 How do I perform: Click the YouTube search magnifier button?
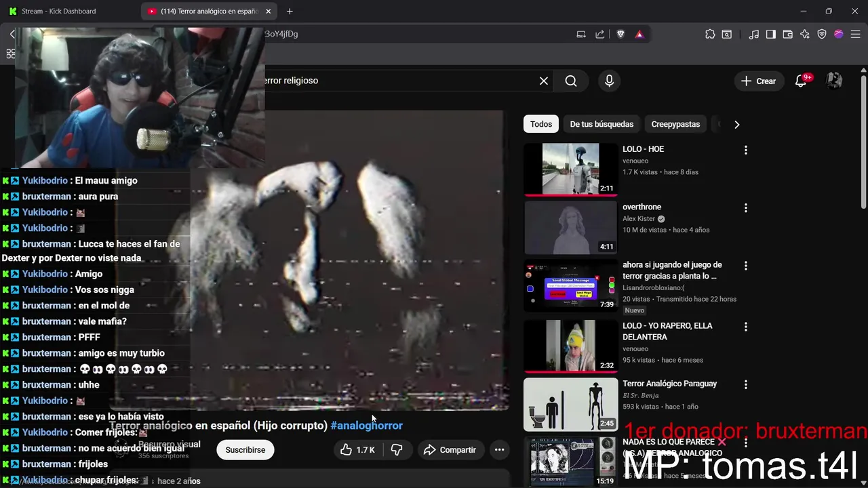click(571, 81)
